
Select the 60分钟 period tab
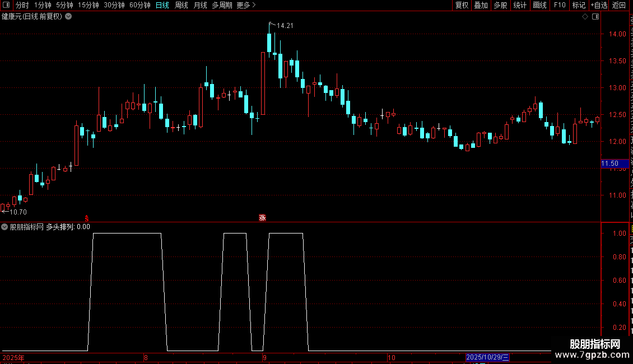(139, 5)
